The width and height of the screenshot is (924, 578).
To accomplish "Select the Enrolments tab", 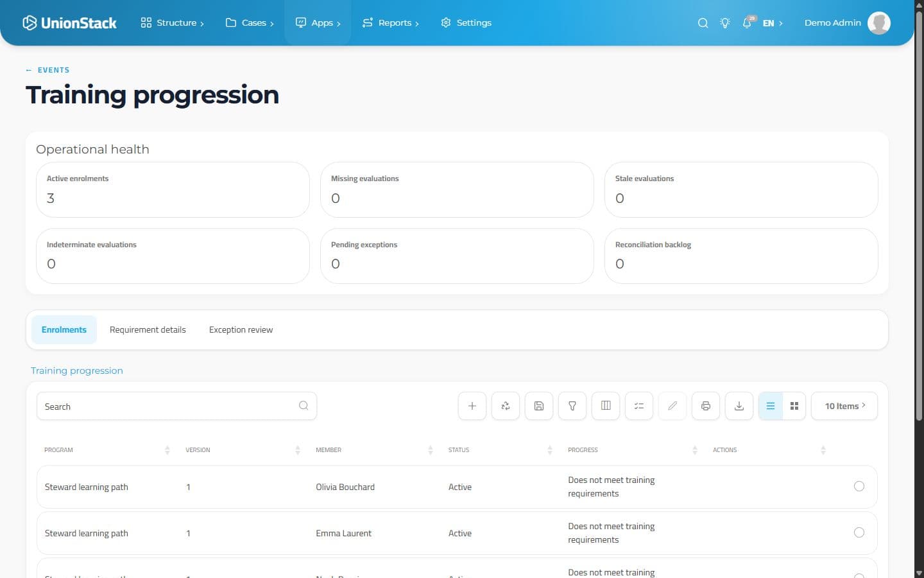I will click(64, 329).
